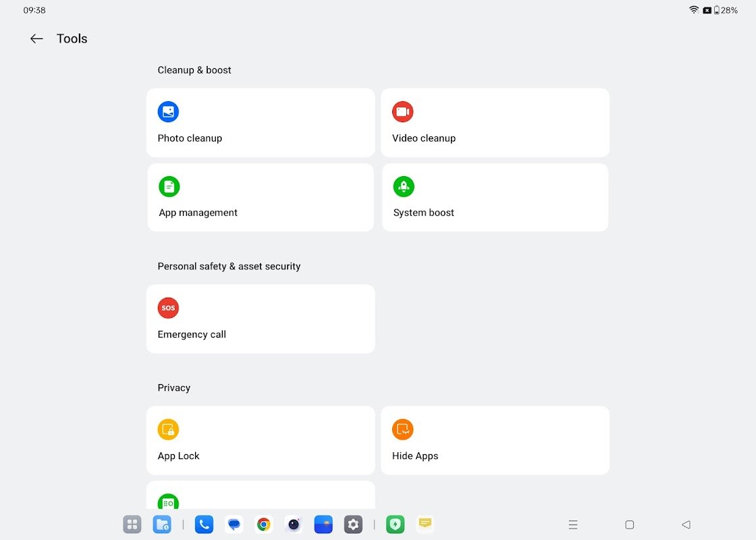Tap the red SOS Emergency call icon
This screenshot has width=756, height=540.
168,308
